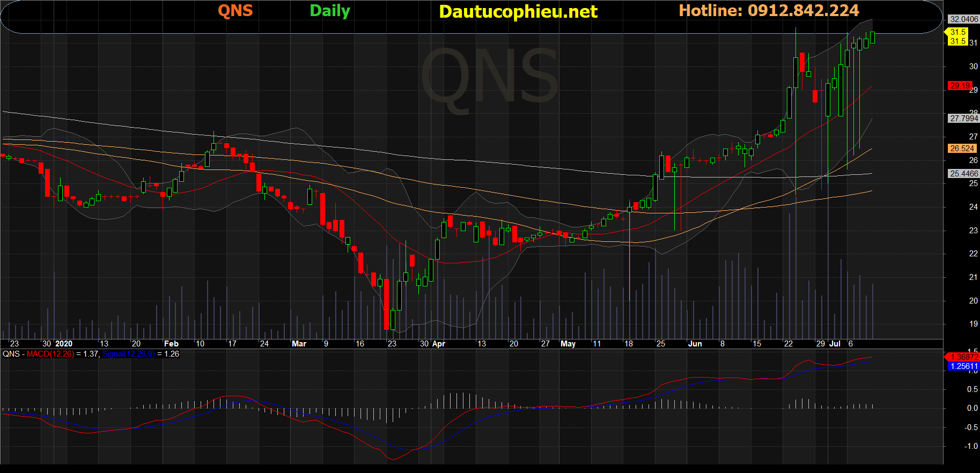Image resolution: width=980 pixels, height=473 pixels.
Task: Click the blue Signal(12,26,9) indicator label
Action: (x=128, y=354)
